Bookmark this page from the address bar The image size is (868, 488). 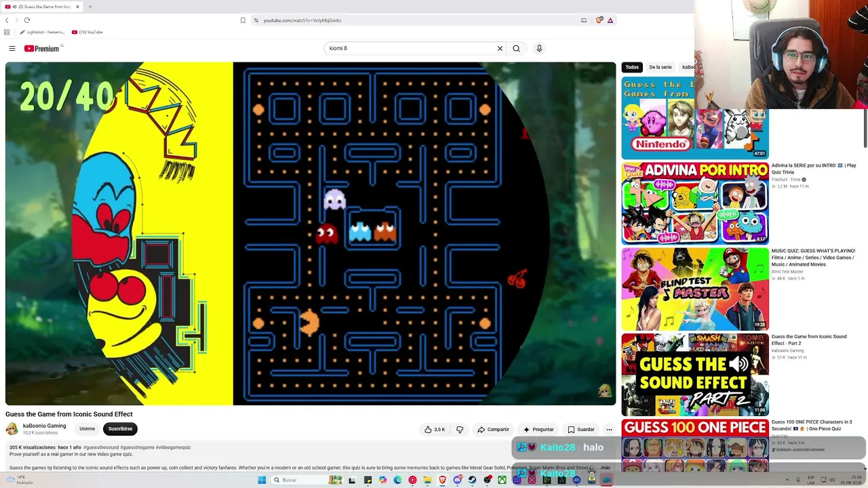[x=243, y=20]
